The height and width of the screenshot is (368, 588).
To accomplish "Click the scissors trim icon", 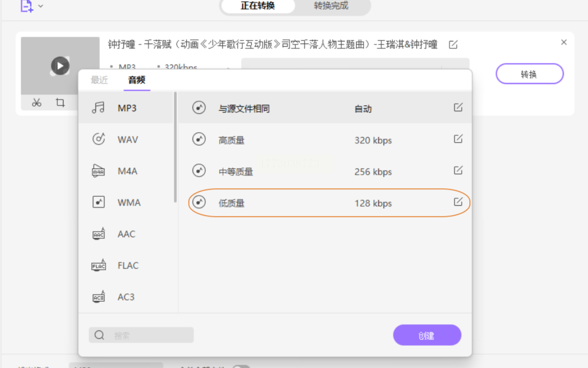I will (37, 103).
